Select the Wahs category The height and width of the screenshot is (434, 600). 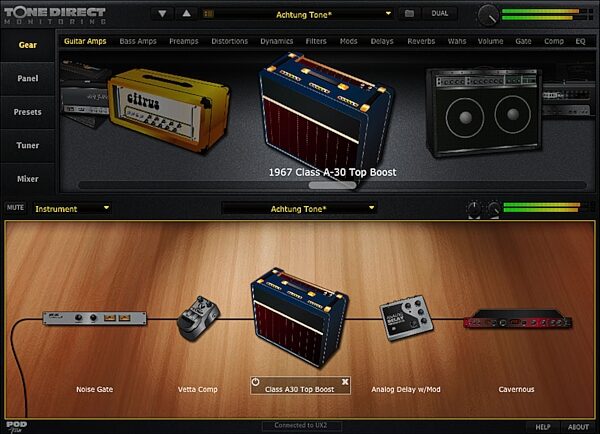click(457, 41)
